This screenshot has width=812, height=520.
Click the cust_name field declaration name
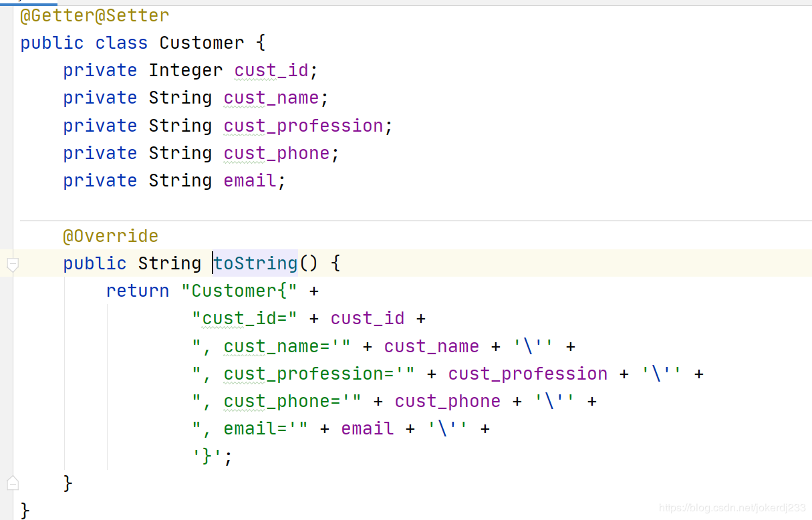click(x=271, y=98)
